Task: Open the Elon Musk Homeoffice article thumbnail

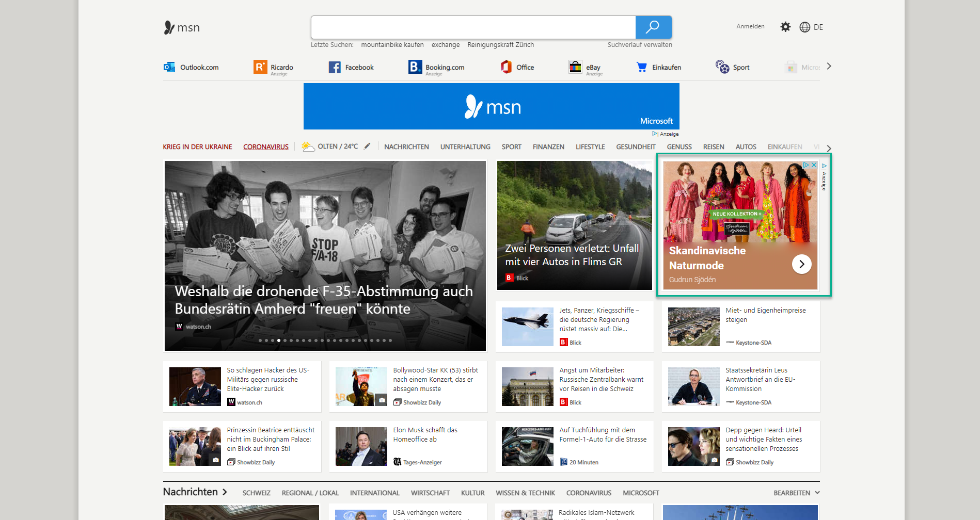Action: pyautogui.click(x=361, y=446)
